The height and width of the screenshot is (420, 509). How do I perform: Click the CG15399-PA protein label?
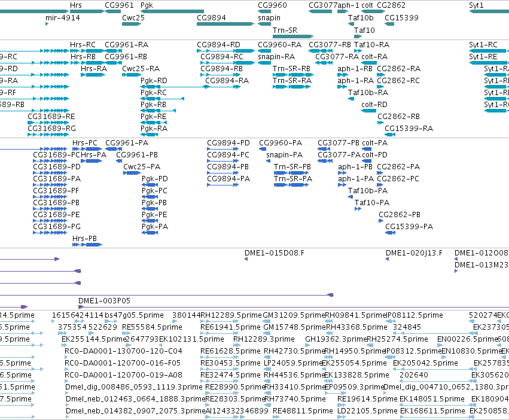[x=409, y=227]
